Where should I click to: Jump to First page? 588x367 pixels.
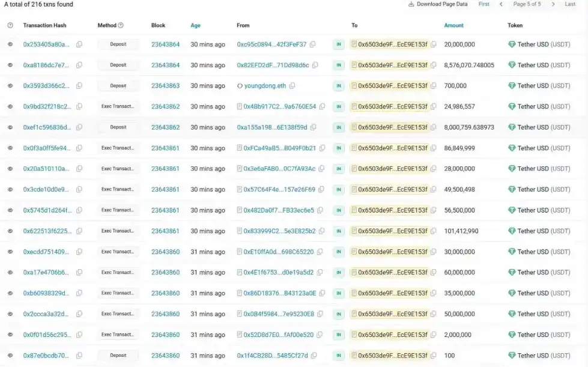483,4
